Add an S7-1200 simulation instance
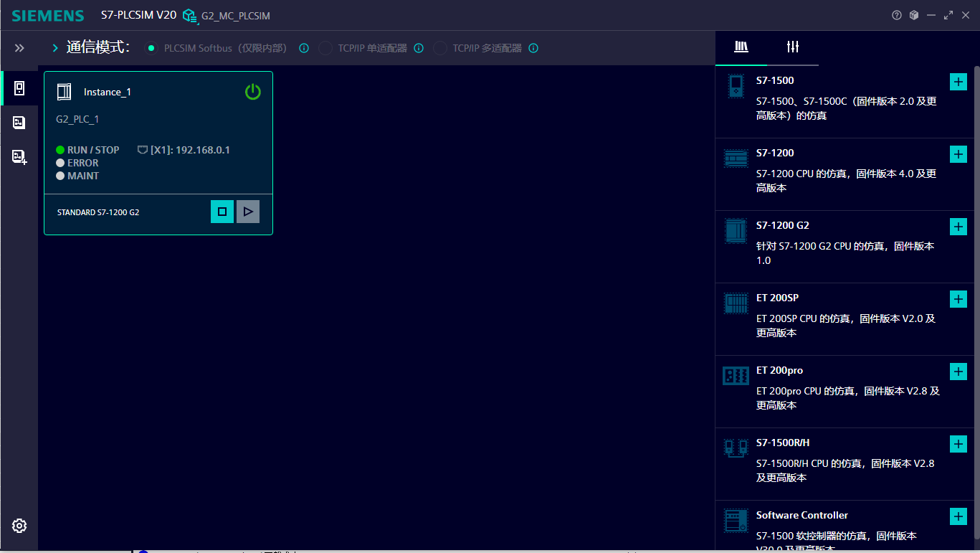This screenshot has height=553, width=980. click(x=958, y=154)
